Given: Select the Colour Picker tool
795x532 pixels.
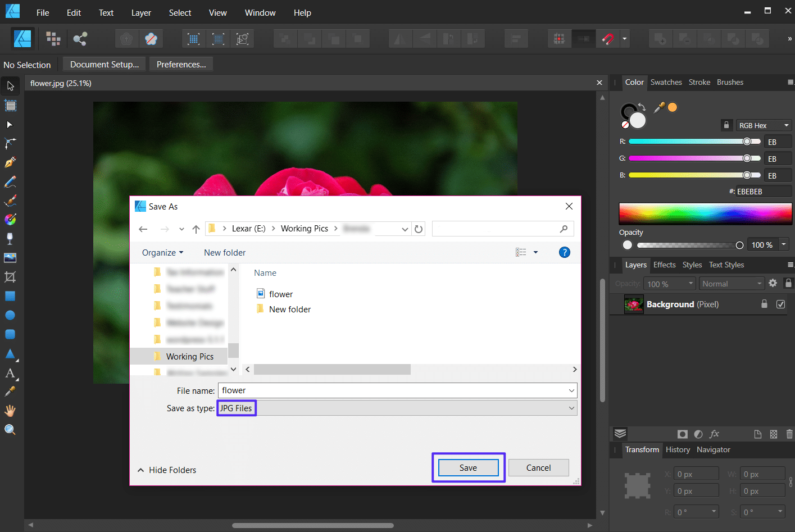Looking at the screenshot, I should coord(10,390).
